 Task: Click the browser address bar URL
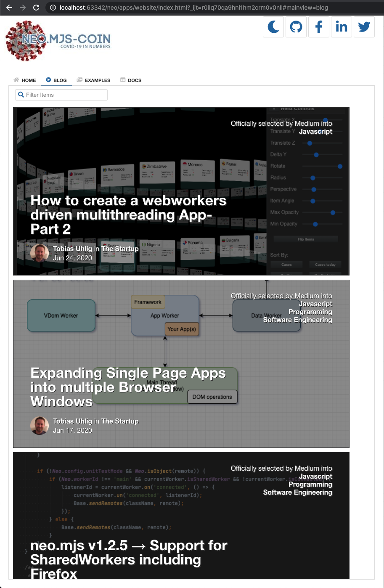click(193, 8)
